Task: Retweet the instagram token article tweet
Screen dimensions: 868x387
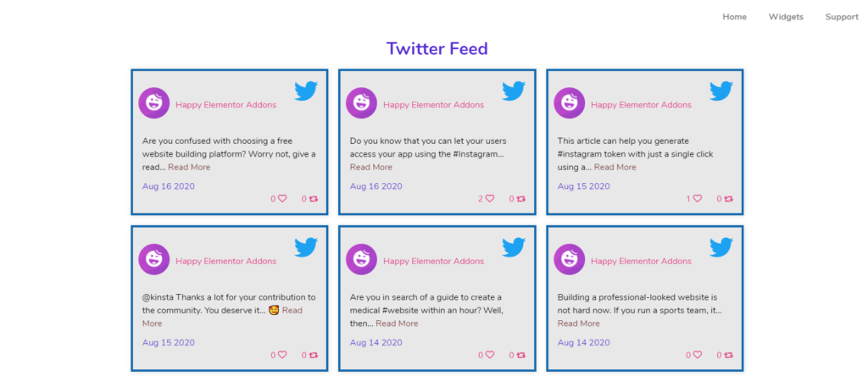Action: point(728,198)
